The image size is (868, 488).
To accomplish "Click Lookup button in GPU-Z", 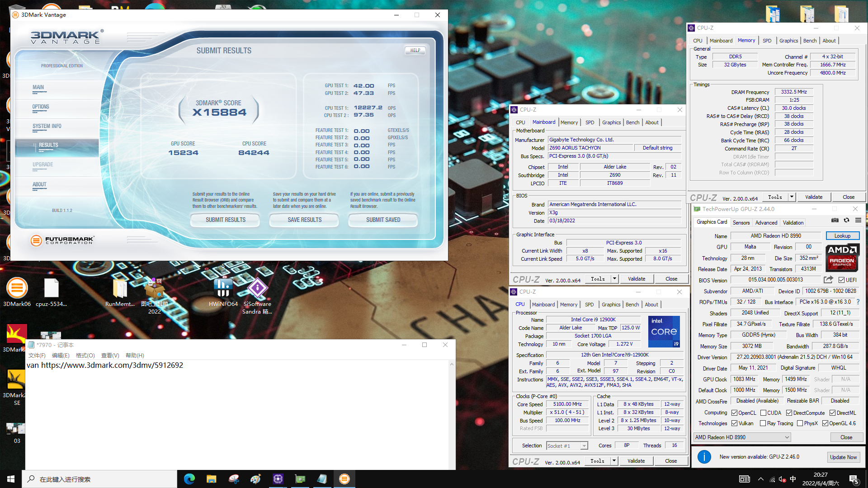I will (x=842, y=236).
